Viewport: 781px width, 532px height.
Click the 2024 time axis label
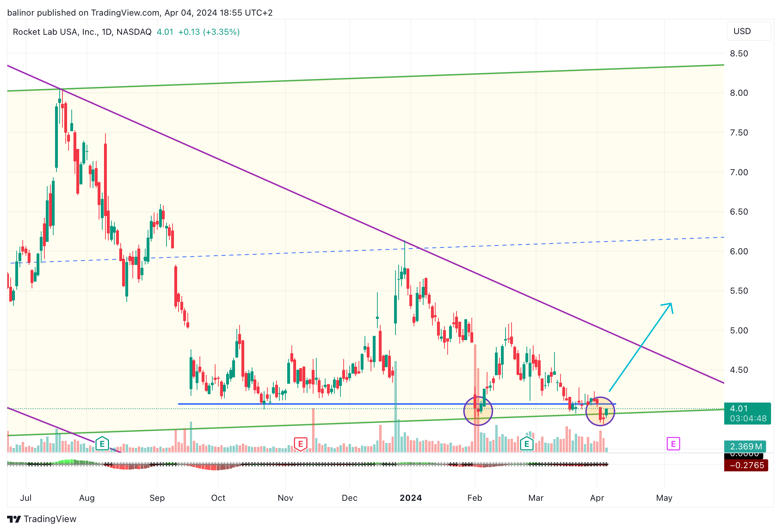[x=411, y=498]
